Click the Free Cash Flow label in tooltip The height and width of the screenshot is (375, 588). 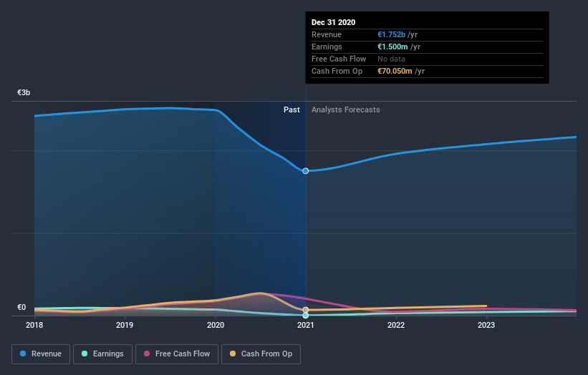339,59
